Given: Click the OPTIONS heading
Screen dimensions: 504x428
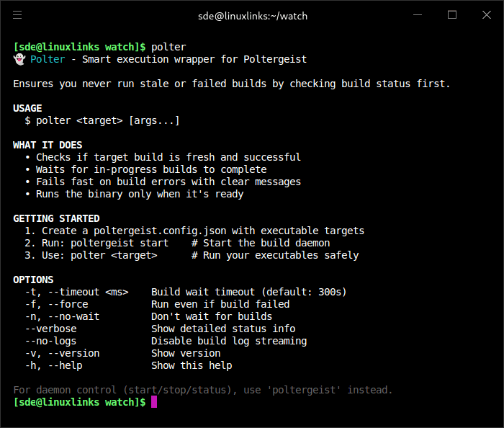Looking at the screenshot, I should point(33,280).
